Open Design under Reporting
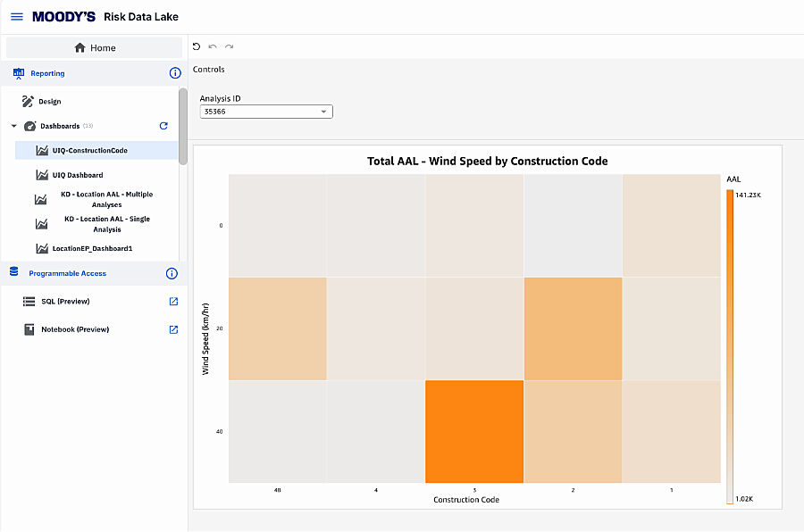804x532 pixels. (50, 102)
